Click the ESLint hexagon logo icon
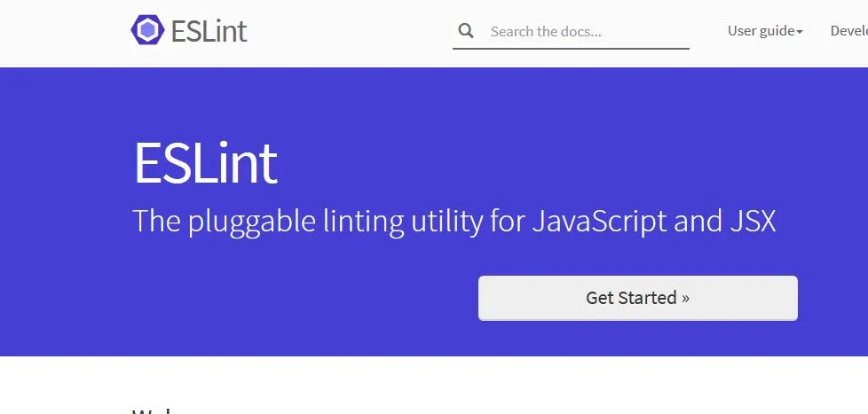868x414 pixels. point(147,30)
